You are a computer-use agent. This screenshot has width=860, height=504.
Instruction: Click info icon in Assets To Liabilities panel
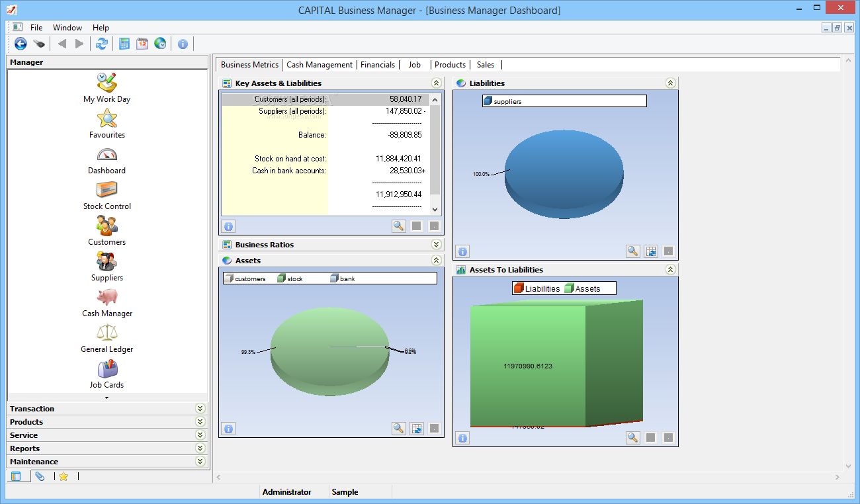click(x=462, y=438)
